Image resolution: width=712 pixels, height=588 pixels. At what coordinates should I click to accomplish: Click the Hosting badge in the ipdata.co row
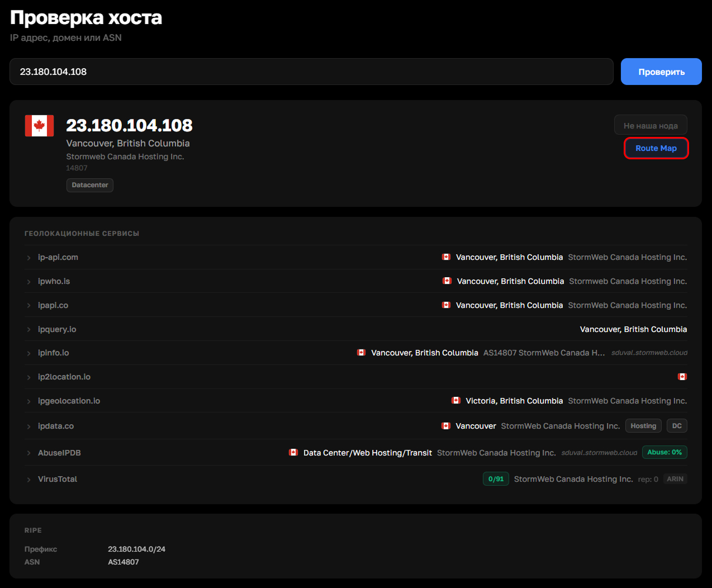pos(643,426)
